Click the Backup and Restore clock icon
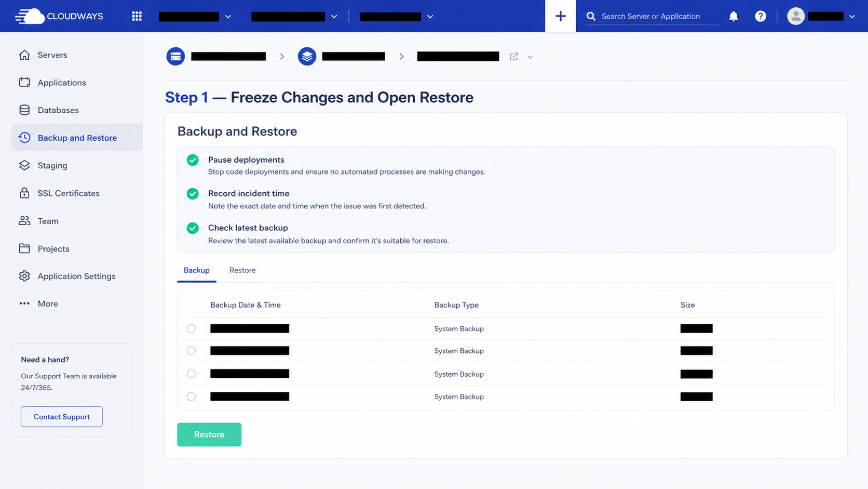This screenshot has height=489, width=868. tap(24, 137)
